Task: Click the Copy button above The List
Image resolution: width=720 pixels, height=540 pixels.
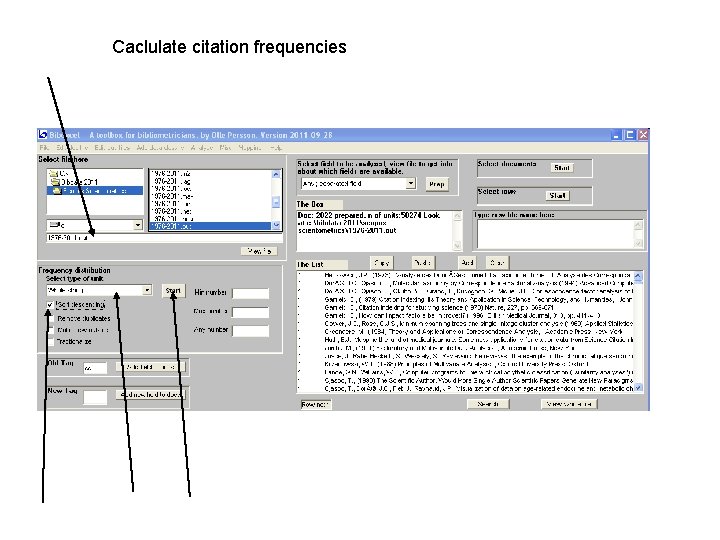Action: tap(381, 263)
